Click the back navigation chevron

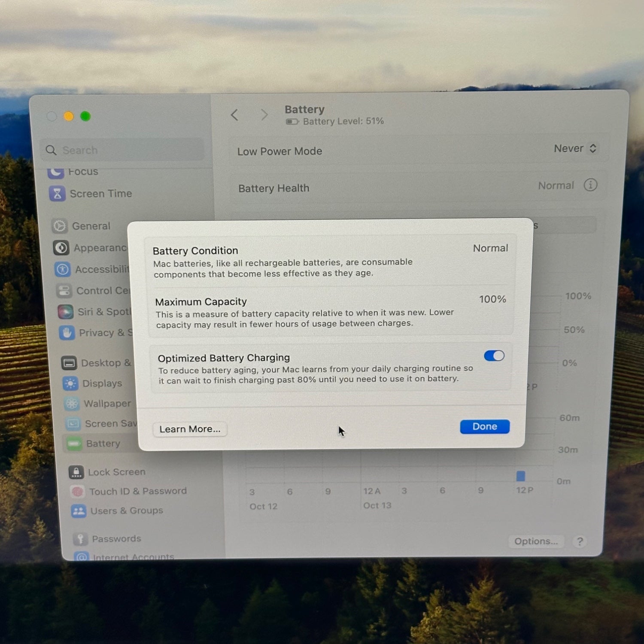(234, 115)
